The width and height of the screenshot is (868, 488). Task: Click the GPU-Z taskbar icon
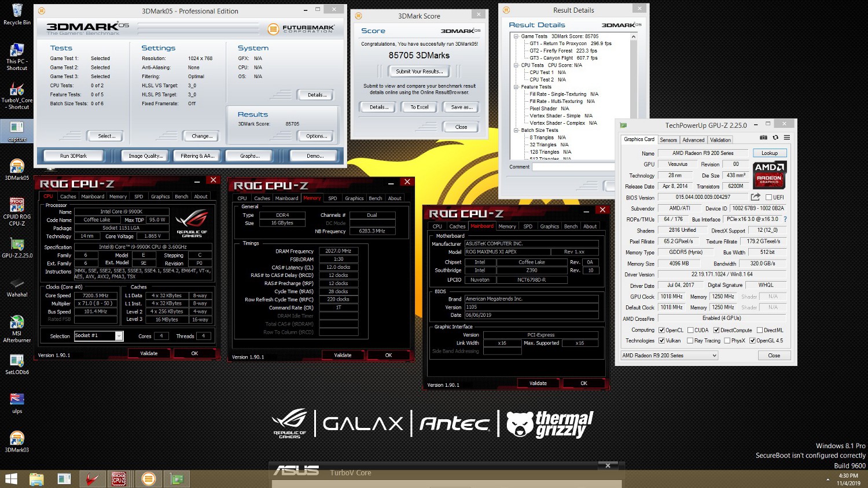(176, 479)
